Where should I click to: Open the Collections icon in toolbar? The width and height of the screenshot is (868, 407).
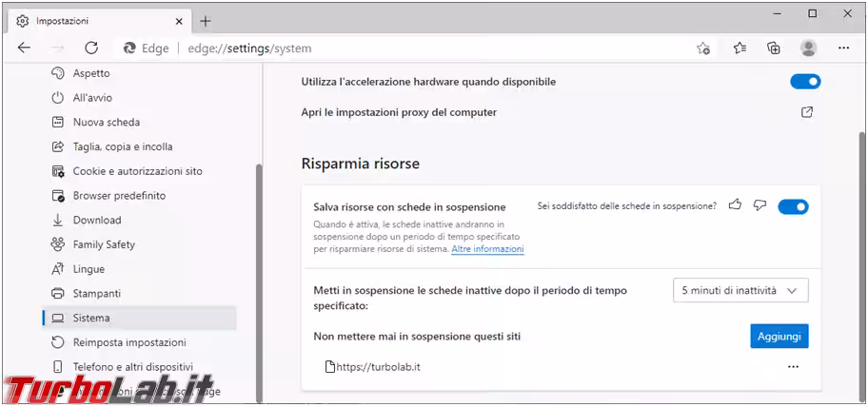point(774,48)
